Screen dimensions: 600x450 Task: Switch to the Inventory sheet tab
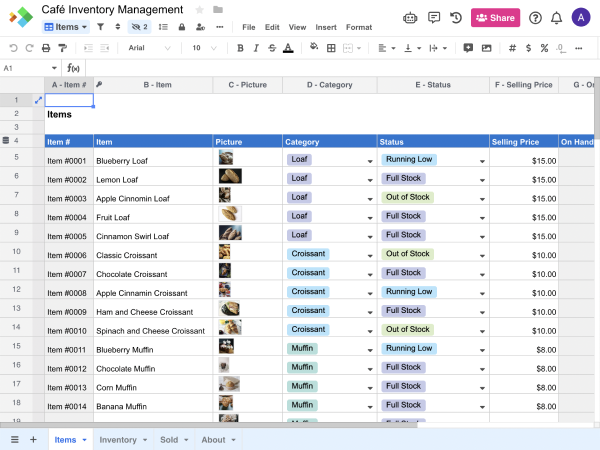pyautogui.click(x=118, y=439)
